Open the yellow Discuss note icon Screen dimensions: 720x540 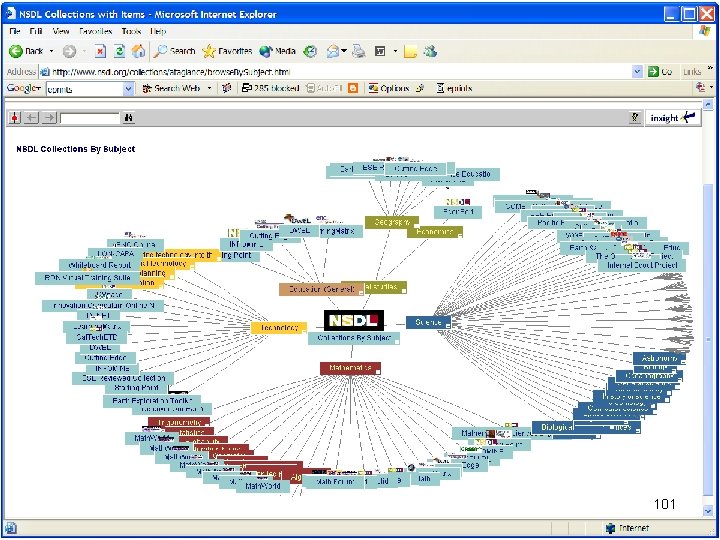click(x=410, y=51)
